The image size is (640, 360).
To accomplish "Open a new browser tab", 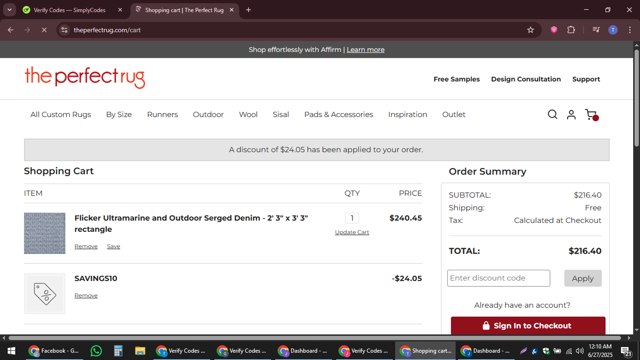I will coord(248,10).
